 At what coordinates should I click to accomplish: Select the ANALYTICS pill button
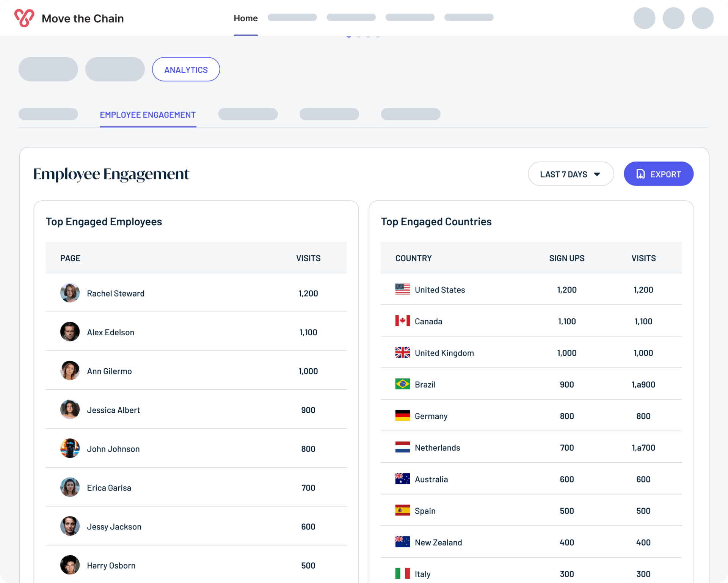coord(186,69)
